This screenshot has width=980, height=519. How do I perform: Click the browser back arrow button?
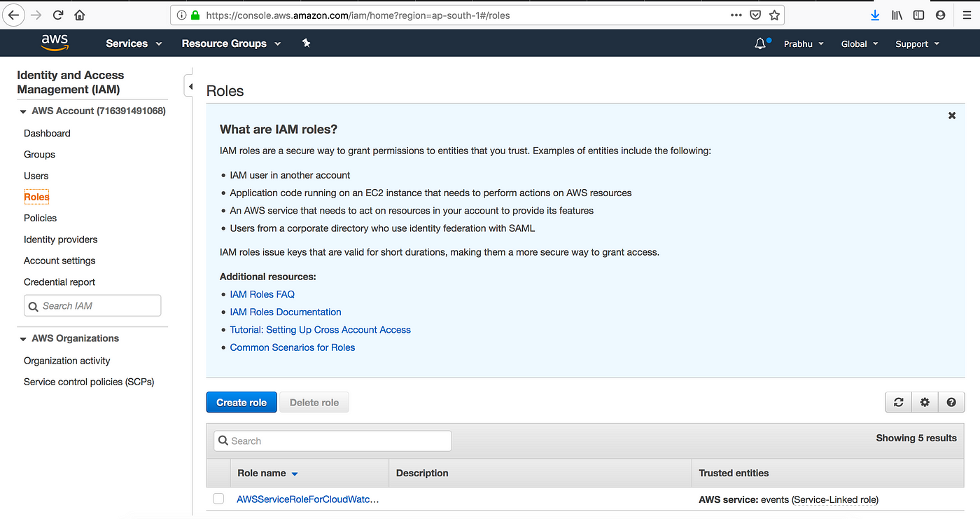(x=13, y=15)
